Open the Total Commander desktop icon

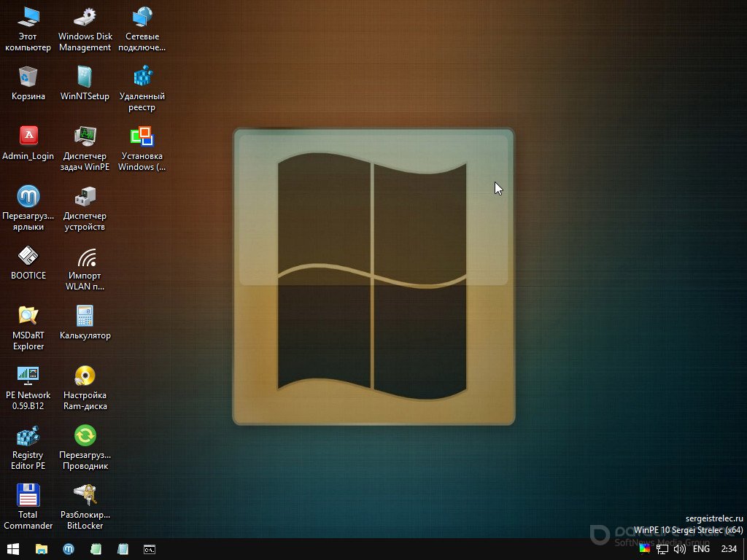28,497
